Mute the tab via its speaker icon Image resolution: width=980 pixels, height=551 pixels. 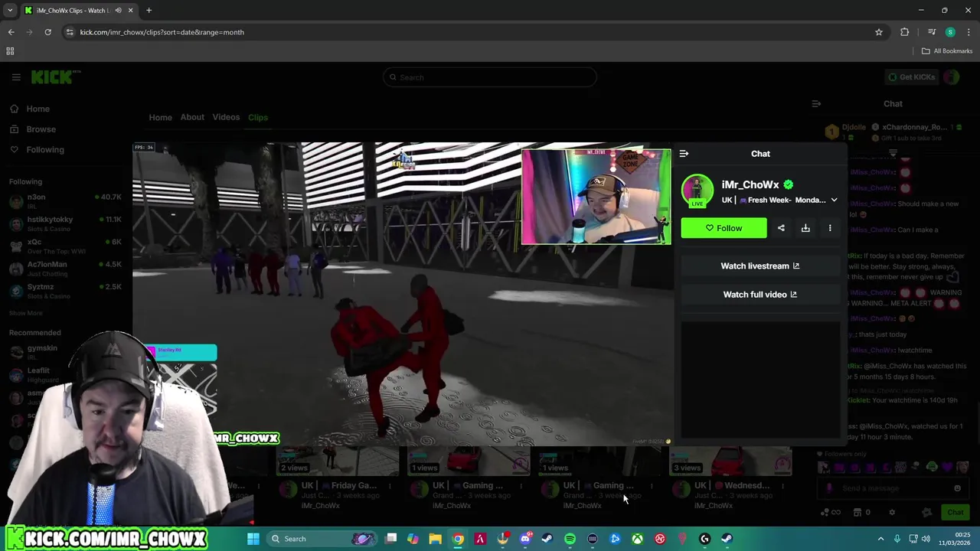coord(117,11)
